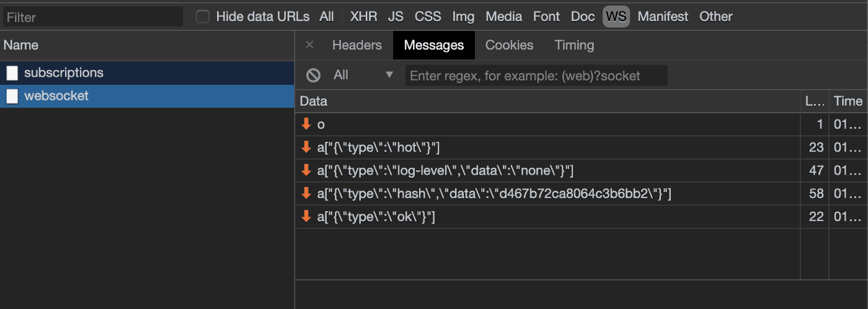Toggle the WS filter off
Image resolution: width=868 pixels, height=309 pixels.
pos(616,17)
